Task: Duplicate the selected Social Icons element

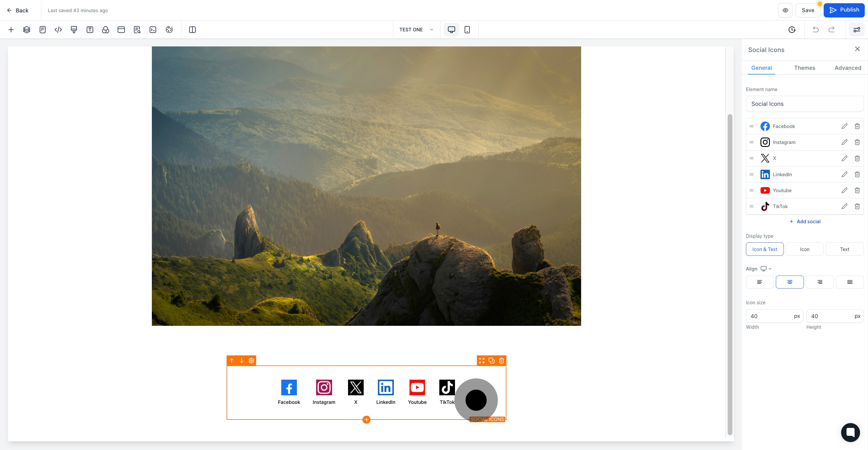Action: pyautogui.click(x=492, y=361)
